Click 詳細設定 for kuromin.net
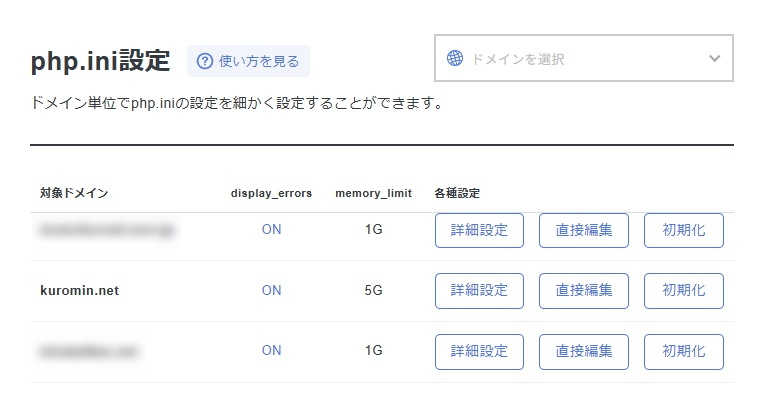 tap(479, 291)
